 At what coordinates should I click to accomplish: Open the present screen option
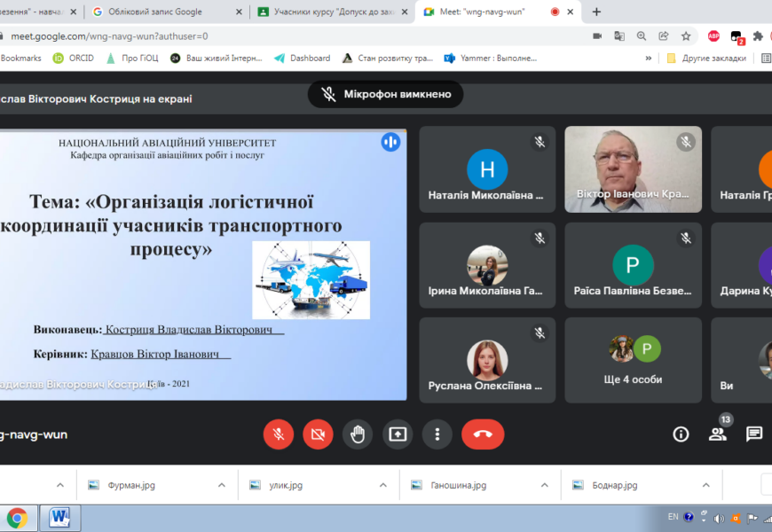click(398, 434)
